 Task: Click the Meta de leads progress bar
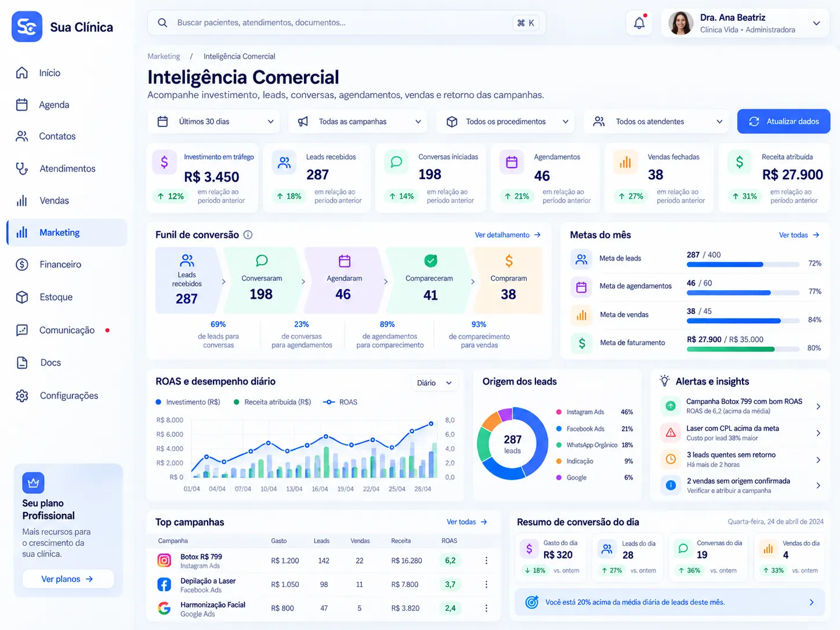click(x=743, y=265)
